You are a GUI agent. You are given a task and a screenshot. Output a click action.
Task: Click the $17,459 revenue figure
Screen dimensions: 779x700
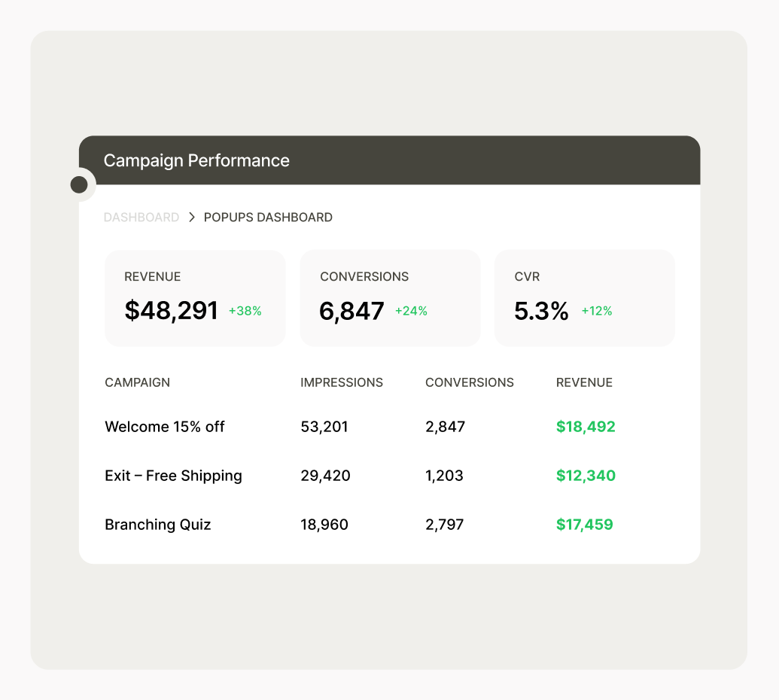(585, 525)
